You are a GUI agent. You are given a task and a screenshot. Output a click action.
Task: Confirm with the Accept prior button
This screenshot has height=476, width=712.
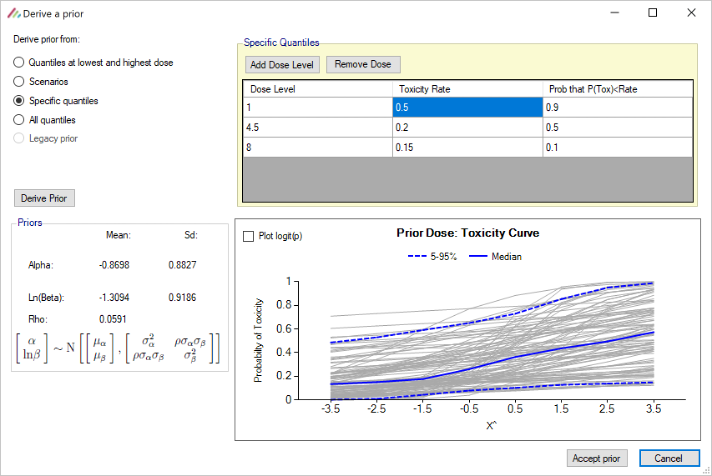(597, 458)
